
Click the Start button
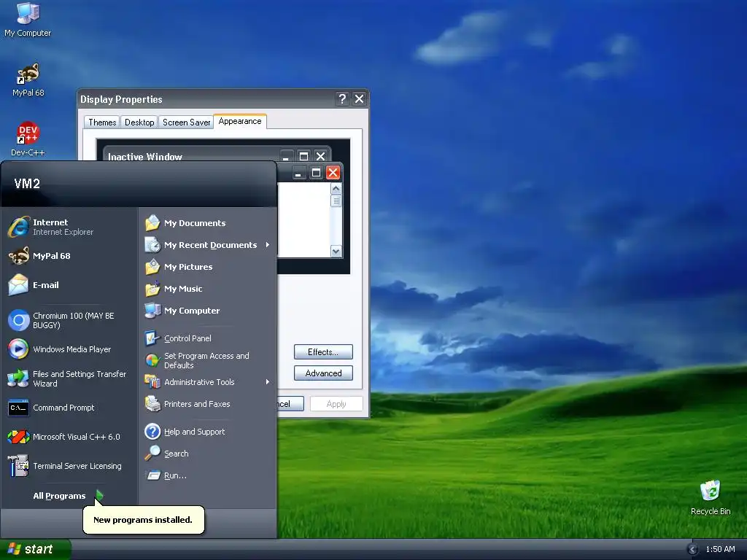click(36, 549)
